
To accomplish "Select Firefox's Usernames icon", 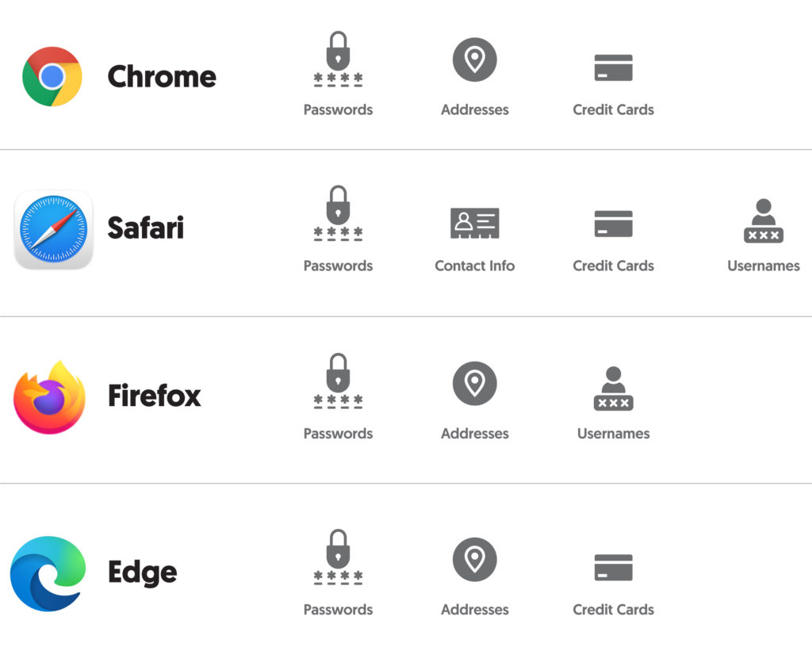I will pyautogui.click(x=613, y=389).
